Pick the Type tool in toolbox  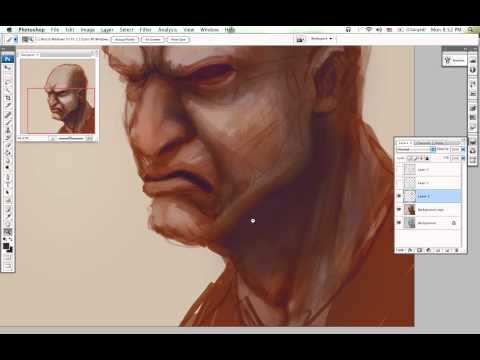coord(8,184)
